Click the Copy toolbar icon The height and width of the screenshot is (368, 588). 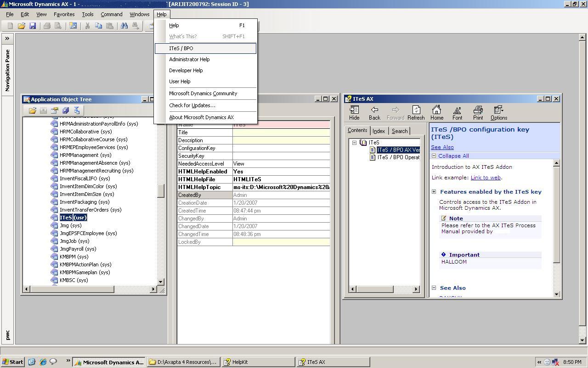point(98,26)
